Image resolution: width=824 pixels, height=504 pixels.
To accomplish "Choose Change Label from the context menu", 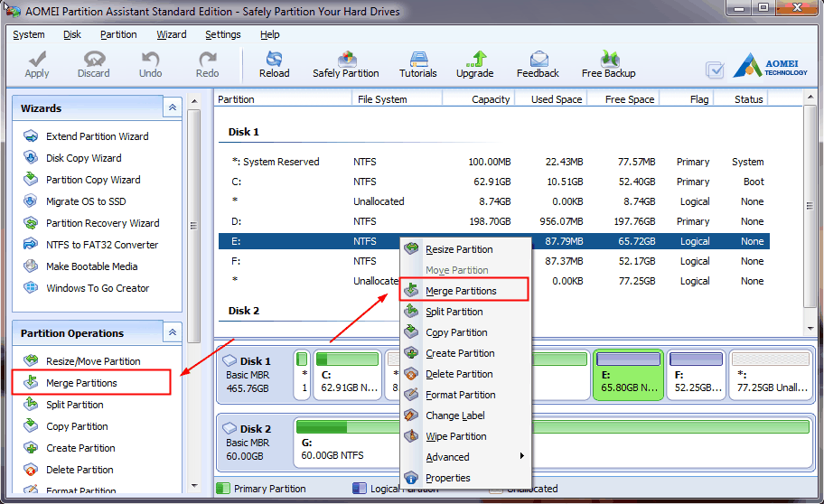I will pyautogui.click(x=465, y=415).
